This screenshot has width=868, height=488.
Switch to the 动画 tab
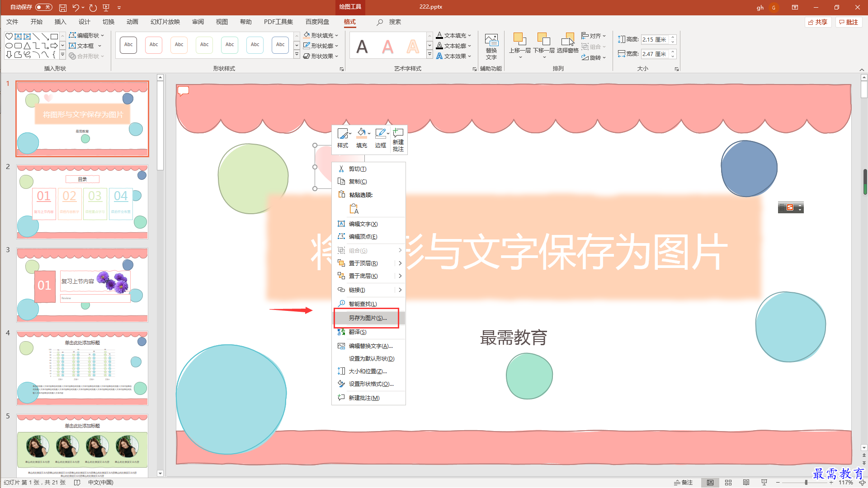(x=132, y=22)
